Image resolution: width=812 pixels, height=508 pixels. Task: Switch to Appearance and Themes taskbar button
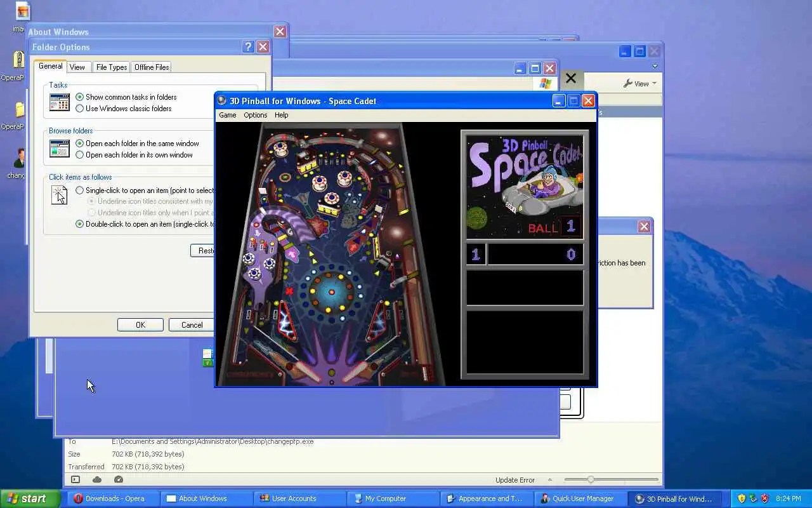click(485, 498)
